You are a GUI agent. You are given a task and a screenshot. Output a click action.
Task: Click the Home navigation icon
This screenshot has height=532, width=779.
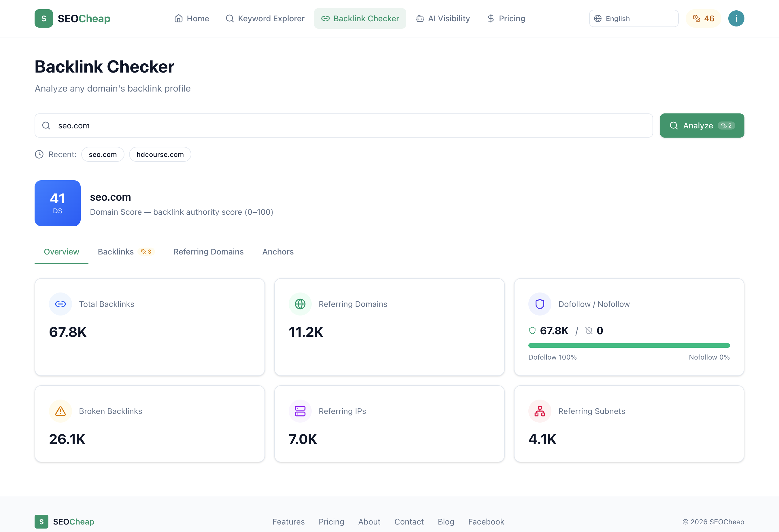[179, 18]
